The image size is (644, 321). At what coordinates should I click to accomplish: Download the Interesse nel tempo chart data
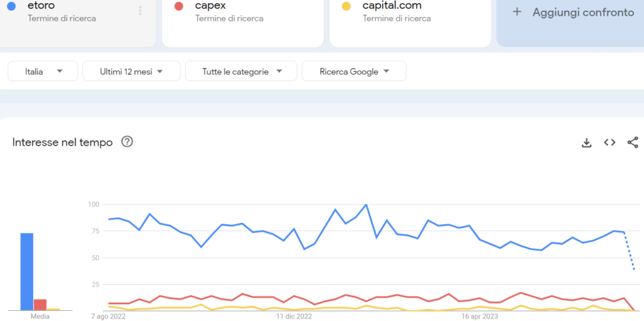587,143
